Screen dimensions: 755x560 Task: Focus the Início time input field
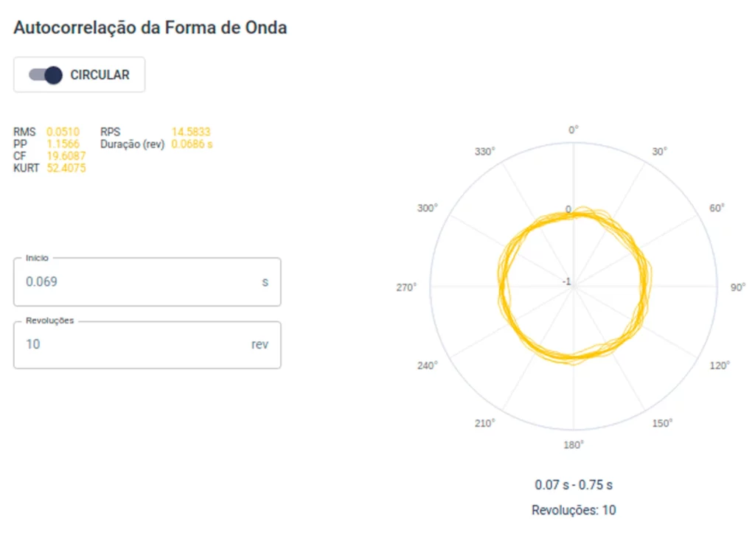click(147, 282)
